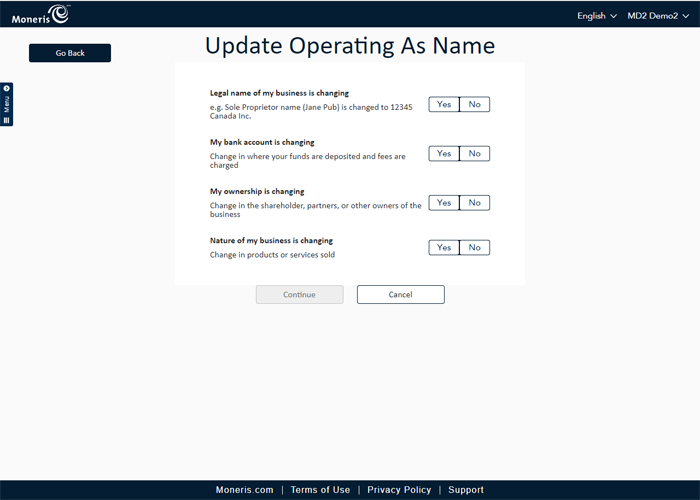
Task: Click the Moneris logo
Action: [x=41, y=14]
